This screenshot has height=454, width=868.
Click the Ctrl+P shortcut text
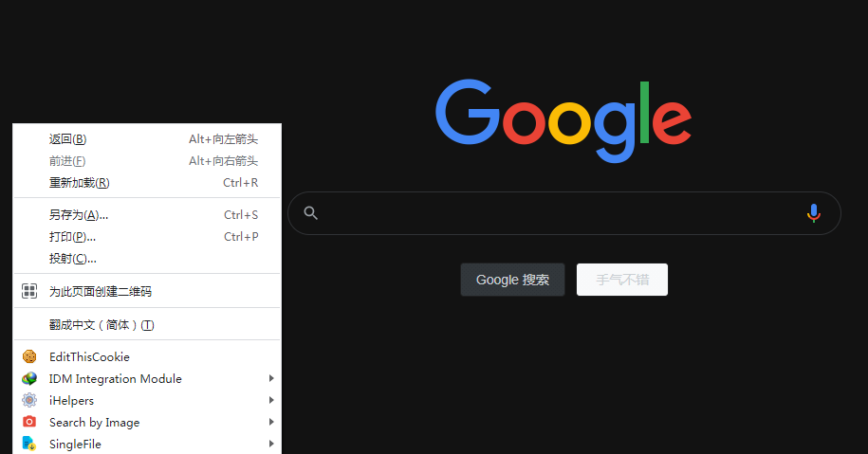pos(241,237)
